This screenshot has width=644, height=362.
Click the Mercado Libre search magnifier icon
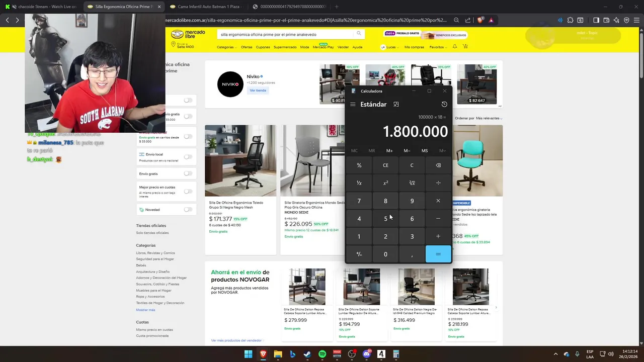pyautogui.click(x=359, y=34)
